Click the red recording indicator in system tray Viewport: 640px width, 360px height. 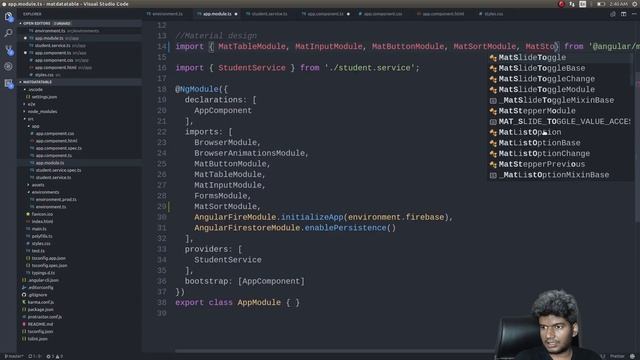[561, 4]
